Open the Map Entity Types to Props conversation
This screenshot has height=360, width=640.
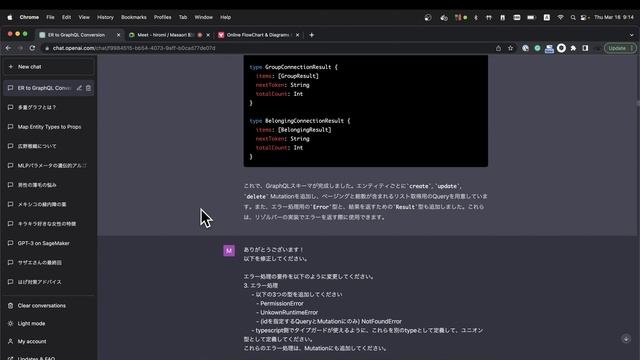[49, 127]
